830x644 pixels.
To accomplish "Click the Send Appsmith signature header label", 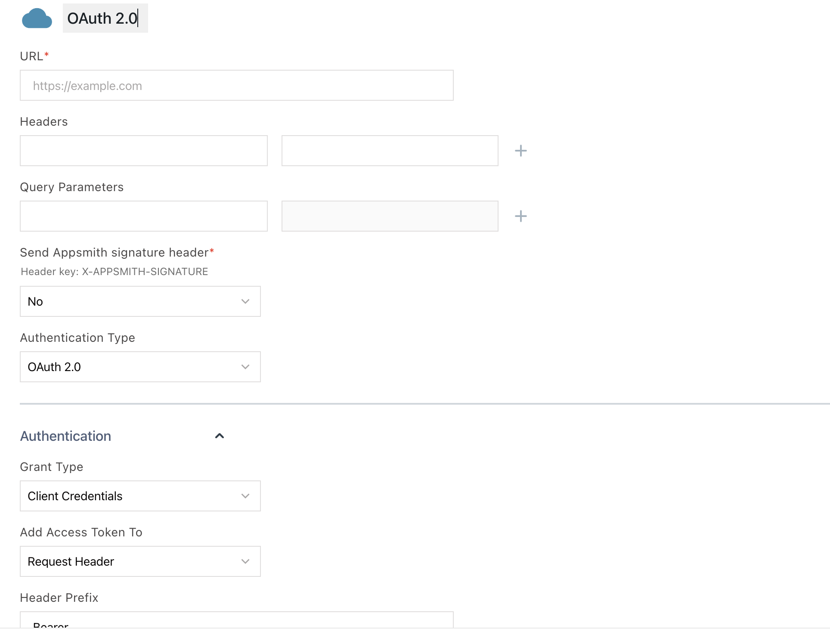I will coord(115,252).
